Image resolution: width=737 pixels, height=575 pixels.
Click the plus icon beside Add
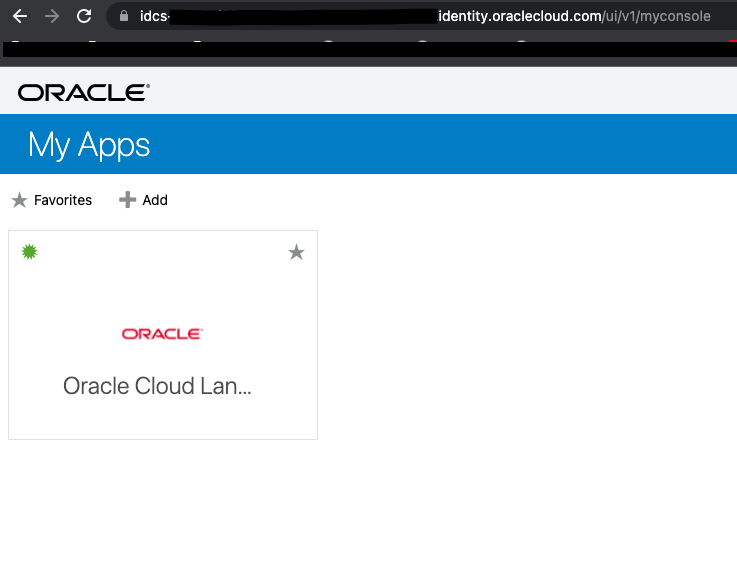[x=127, y=200]
